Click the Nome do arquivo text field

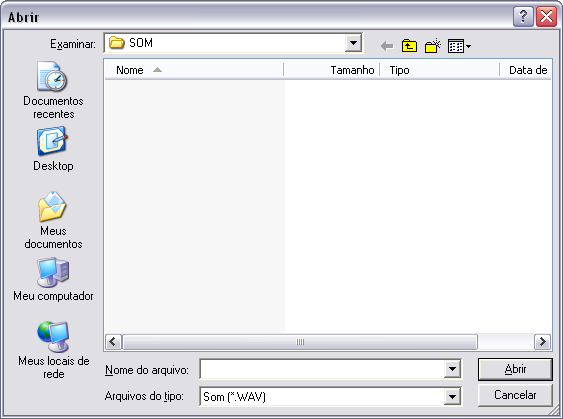pos(322,369)
